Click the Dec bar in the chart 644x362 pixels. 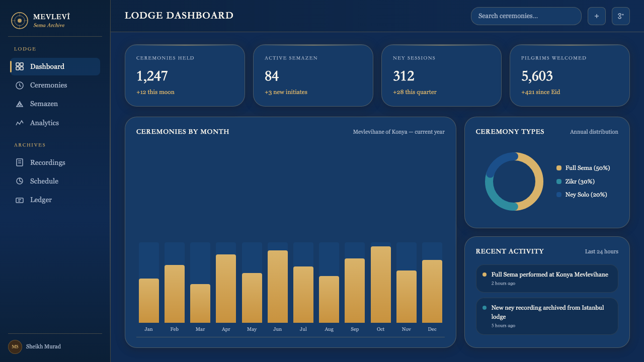click(x=432, y=292)
